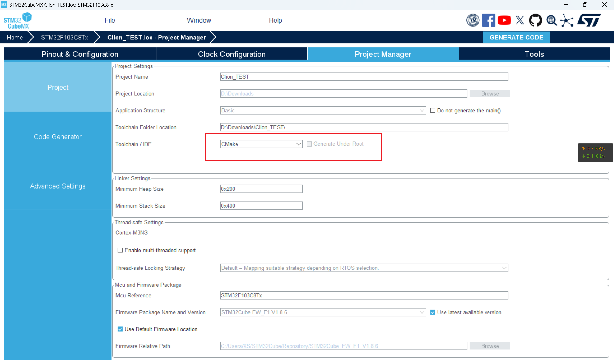This screenshot has width=614, height=364.
Task: Open the YouTube icon link
Action: 504,20
